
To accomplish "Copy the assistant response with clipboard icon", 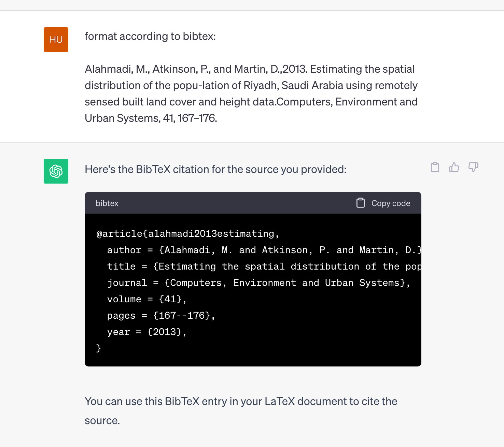I will pos(435,167).
